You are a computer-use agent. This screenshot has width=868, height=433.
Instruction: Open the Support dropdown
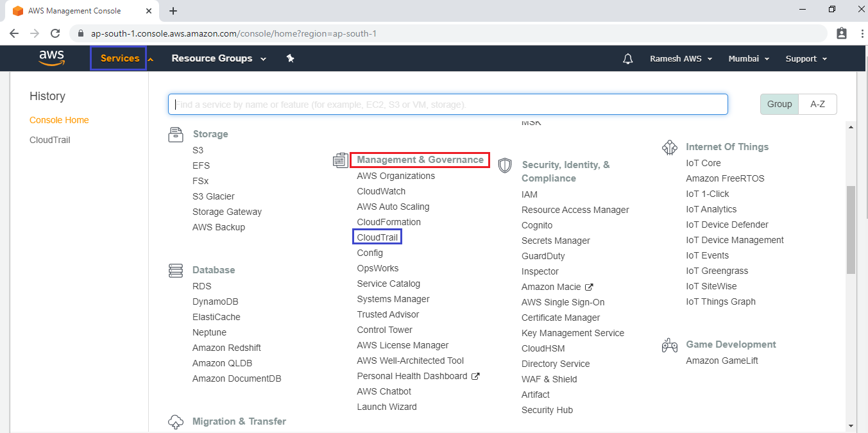click(x=806, y=58)
